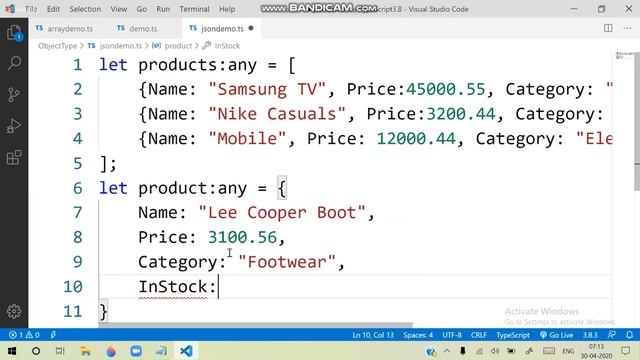The width and height of the screenshot is (640, 360).
Task: Open the More Actions ellipsis menu
Action: 627,28
